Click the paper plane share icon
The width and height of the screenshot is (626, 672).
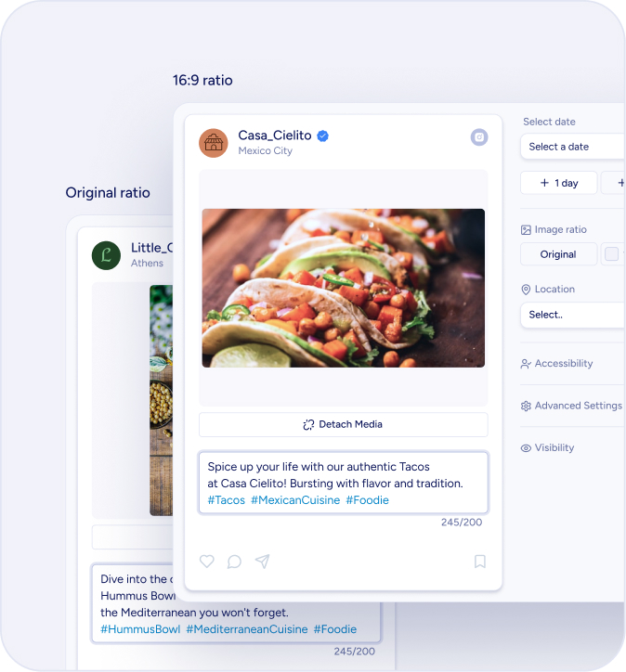pos(263,561)
